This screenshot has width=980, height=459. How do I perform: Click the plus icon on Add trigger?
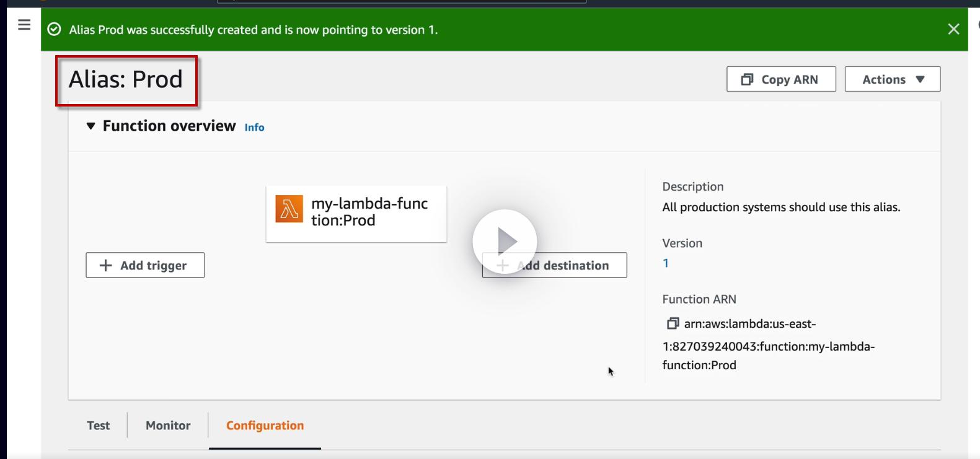tap(106, 265)
